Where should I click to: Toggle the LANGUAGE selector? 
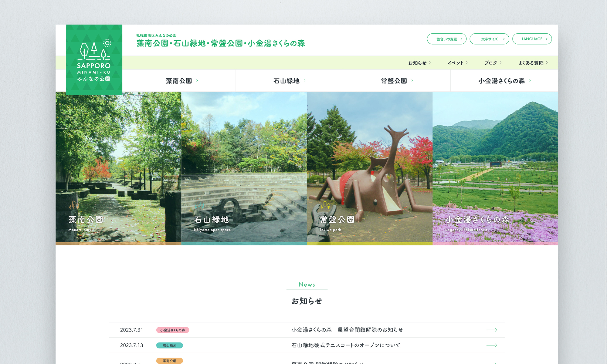[532, 39]
